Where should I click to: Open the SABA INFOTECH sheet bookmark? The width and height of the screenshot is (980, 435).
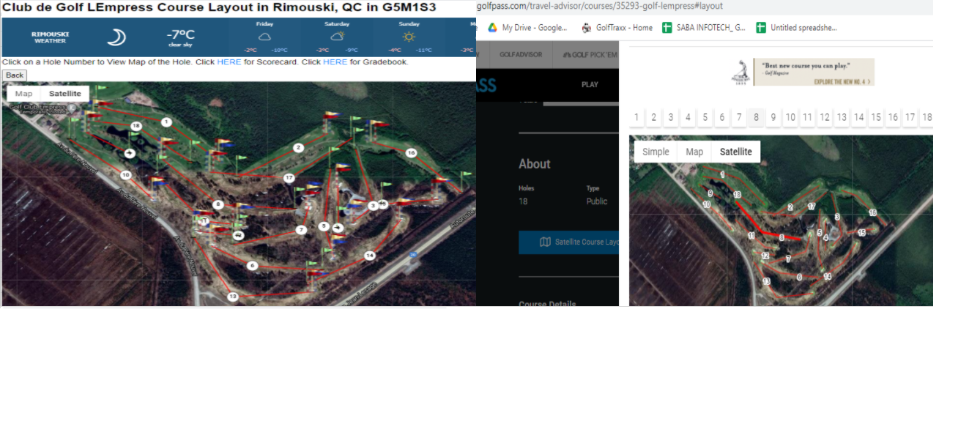pyautogui.click(x=704, y=28)
